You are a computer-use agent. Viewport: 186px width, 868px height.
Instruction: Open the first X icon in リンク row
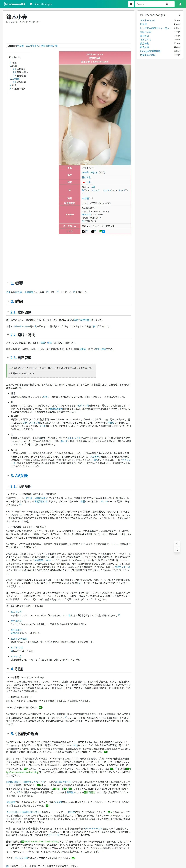point(84,231)
